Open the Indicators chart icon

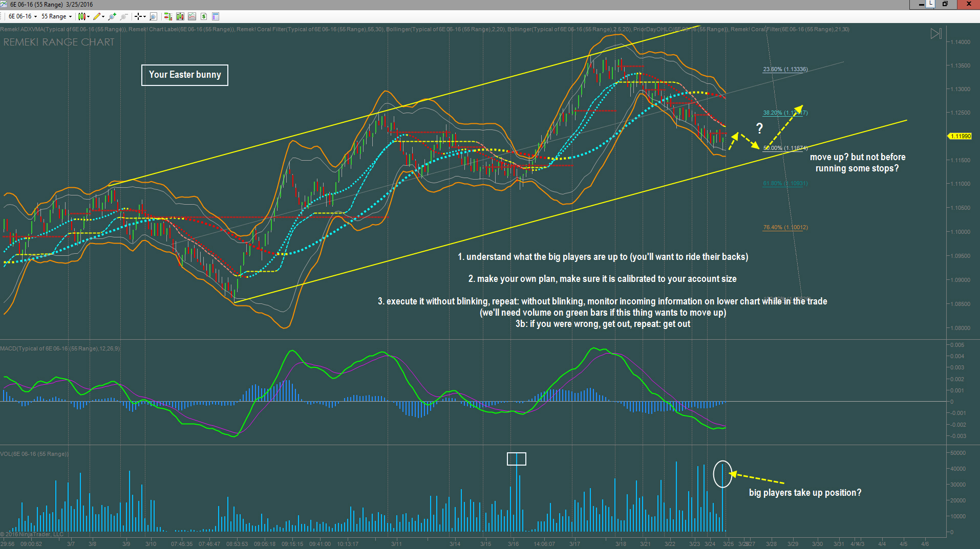(192, 16)
